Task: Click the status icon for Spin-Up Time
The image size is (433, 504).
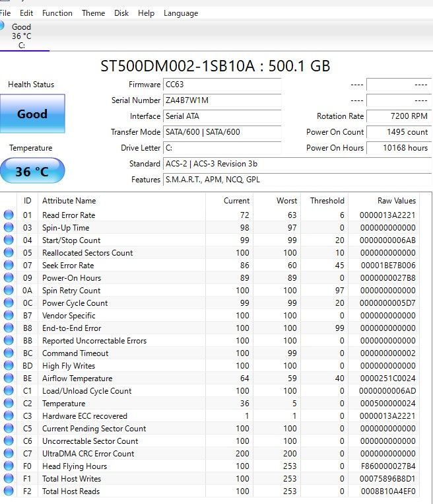Action: [x=9, y=227]
